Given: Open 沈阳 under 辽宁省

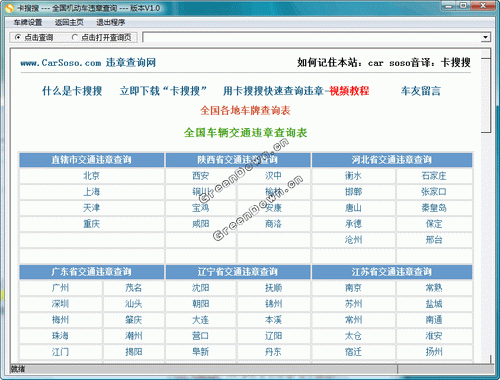Looking at the screenshot, I should [201, 288].
